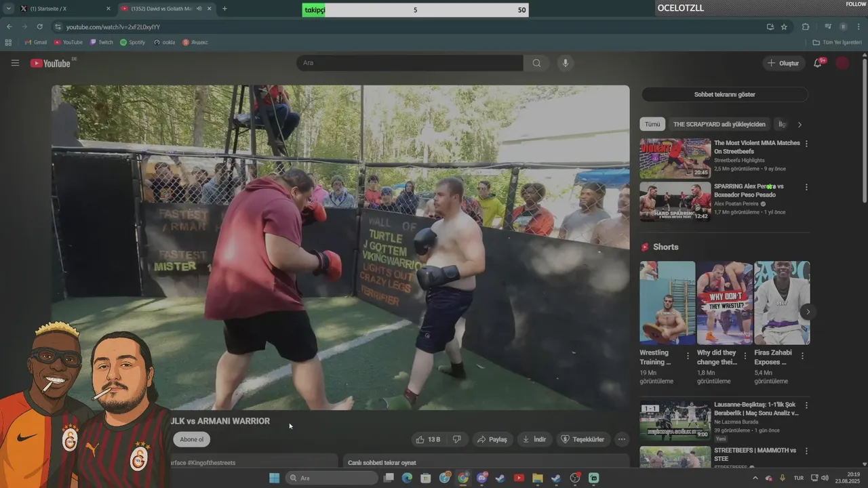This screenshot has width=868, height=488.
Task: Mute the YouTube tab audio icon
Action: point(199,9)
